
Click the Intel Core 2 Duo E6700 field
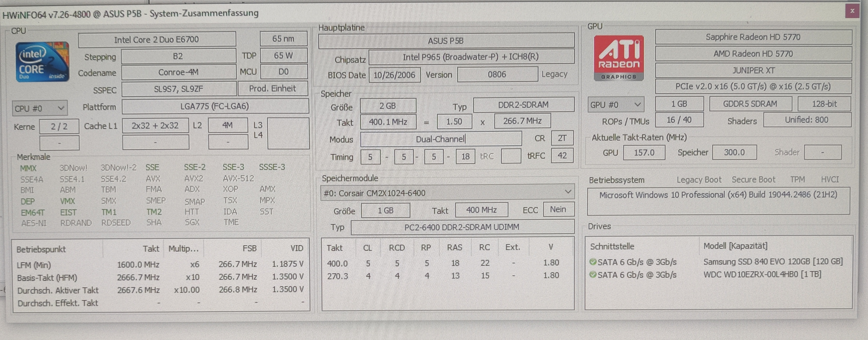click(x=157, y=39)
